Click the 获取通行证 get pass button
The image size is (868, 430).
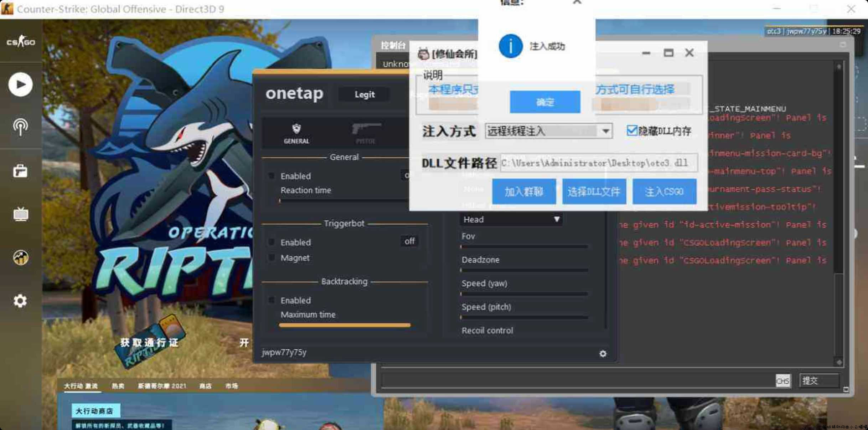[149, 343]
